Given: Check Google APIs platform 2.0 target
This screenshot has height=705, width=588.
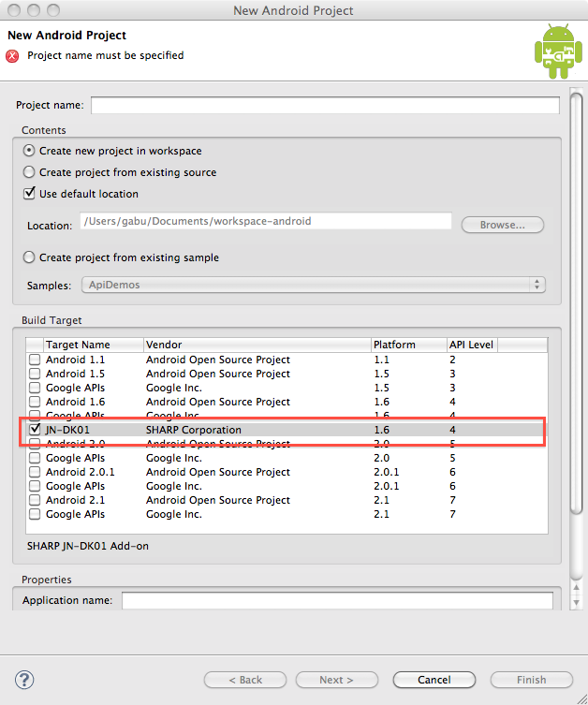Looking at the screenshot, I should [x=35, y=458].
